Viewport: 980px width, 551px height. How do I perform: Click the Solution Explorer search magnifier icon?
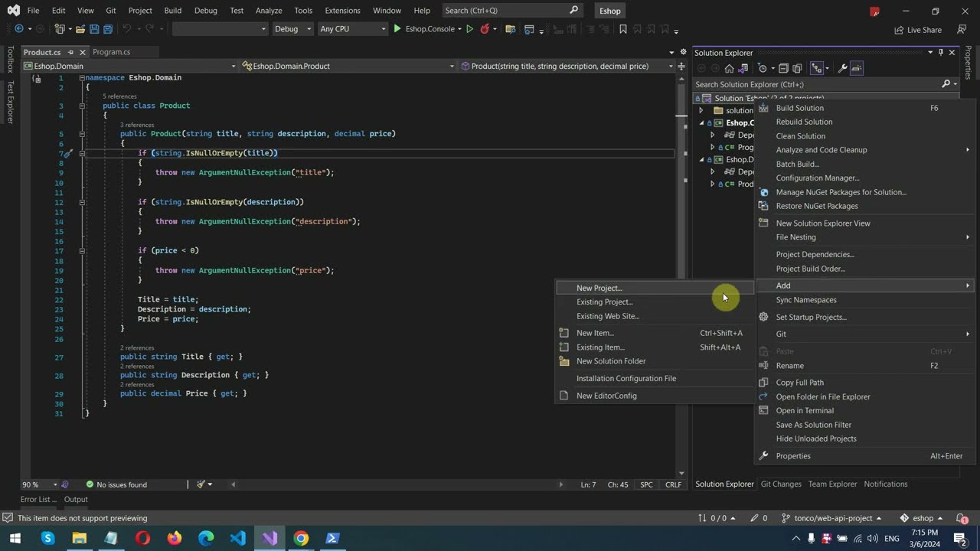946,84
